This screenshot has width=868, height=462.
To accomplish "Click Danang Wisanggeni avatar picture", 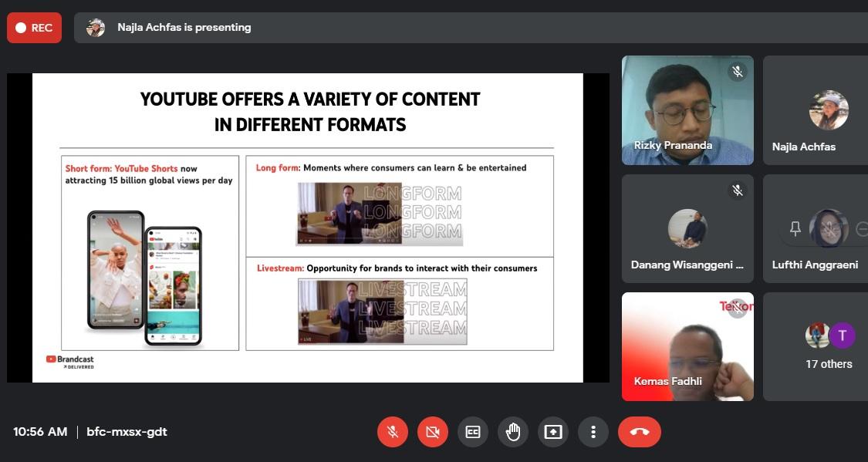I will click(687, 228).
